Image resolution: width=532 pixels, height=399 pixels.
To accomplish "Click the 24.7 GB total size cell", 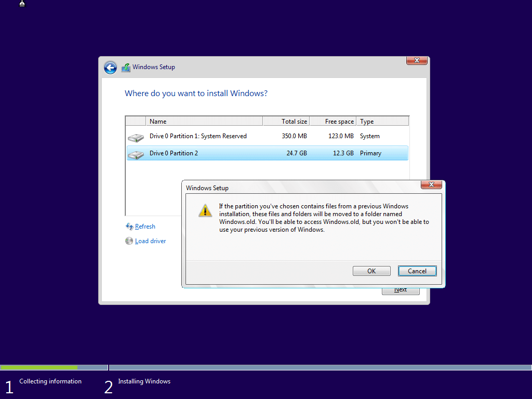I will tap(297, 153).
